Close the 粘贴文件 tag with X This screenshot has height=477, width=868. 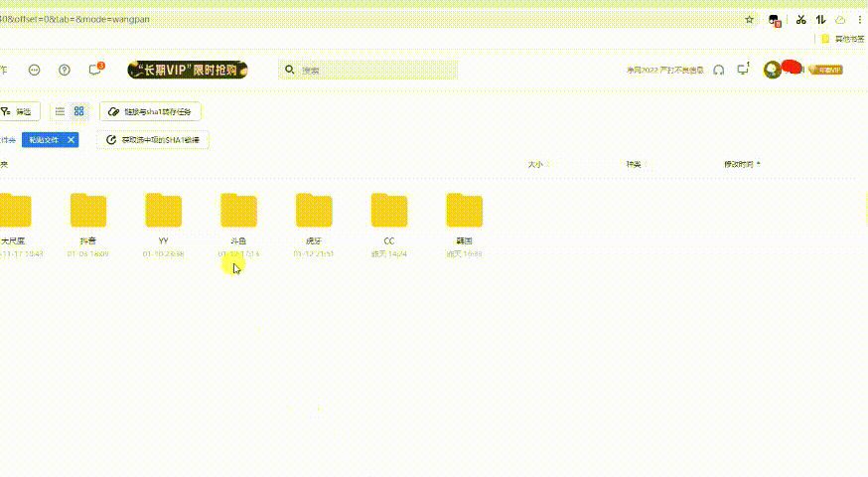tap(72, 140)
